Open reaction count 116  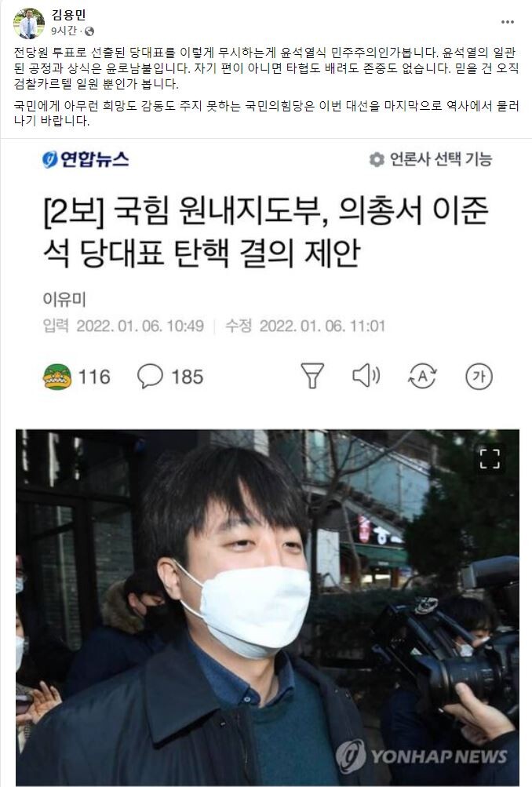tap(94, 377)
